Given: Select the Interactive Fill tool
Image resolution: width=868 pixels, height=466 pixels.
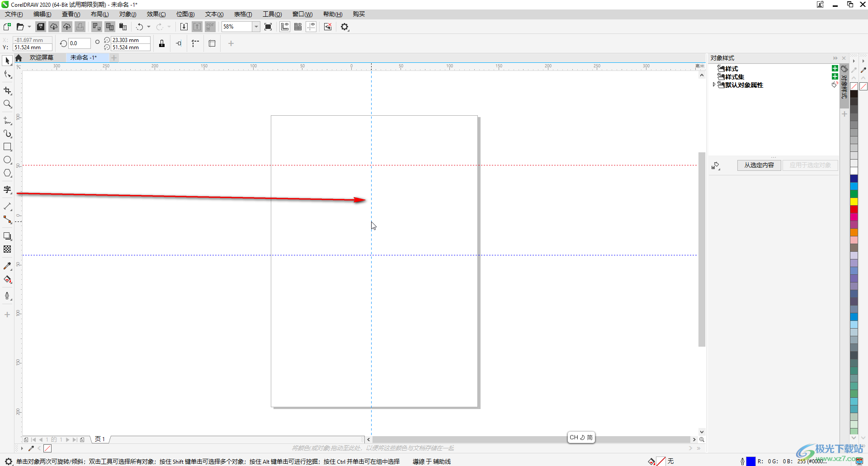Looking at the screenshot, I should pyautogui.click(x=7, y=279).
